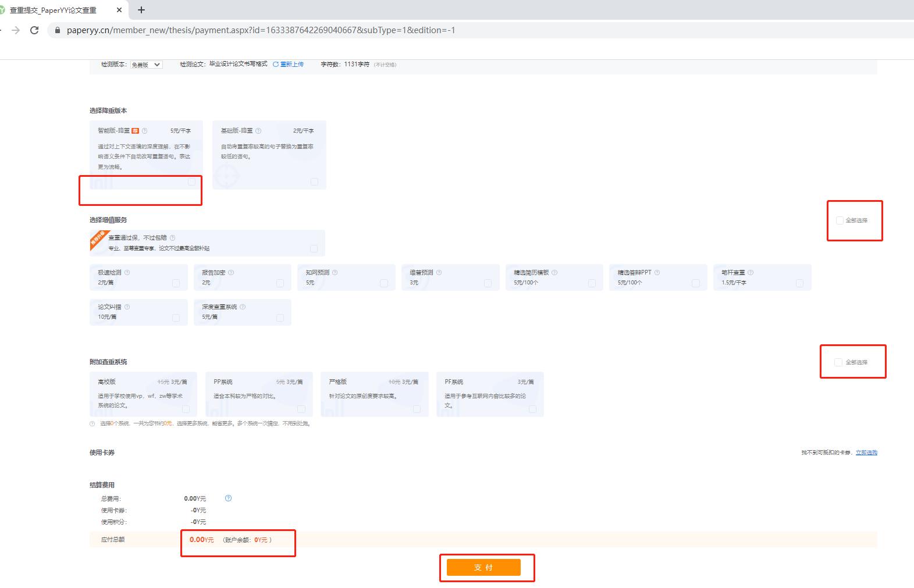Click the 立即选购 link
The width and height of the screenshot is (914, 588).
click(866, 452)
